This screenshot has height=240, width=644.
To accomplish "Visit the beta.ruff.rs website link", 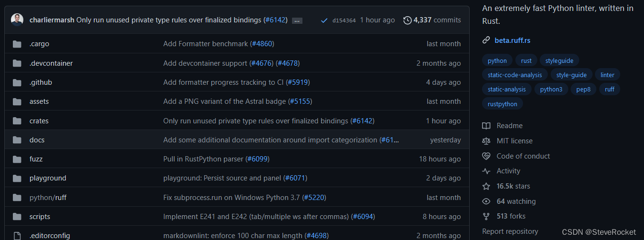I will click(513, 40).
